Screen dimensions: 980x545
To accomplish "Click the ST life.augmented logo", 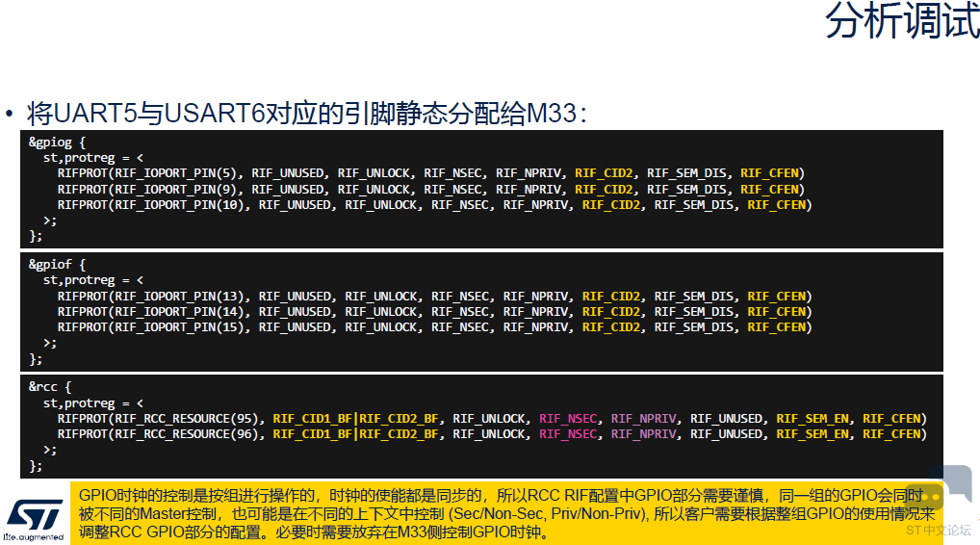I will 34,519.
